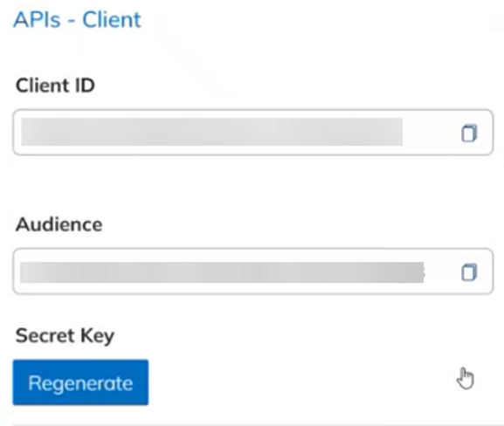Focus the Audience text field
The height and width of the screenshot is (426, 504).
(253, 271)
